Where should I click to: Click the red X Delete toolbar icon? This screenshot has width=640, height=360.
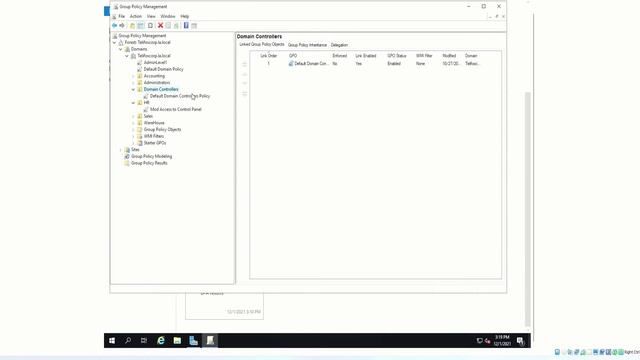(160, 25)
